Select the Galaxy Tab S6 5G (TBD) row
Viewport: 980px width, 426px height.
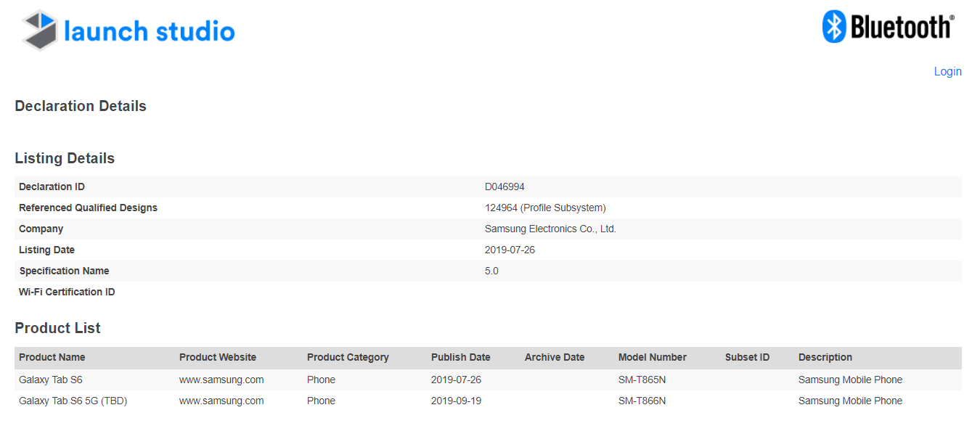click(x=73, y=401)
